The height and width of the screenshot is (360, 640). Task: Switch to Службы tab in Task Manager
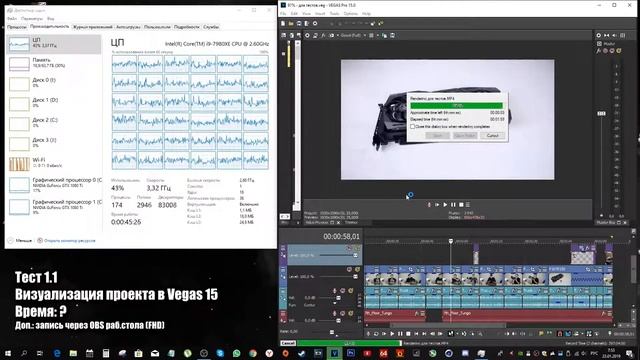pos(211,27)
